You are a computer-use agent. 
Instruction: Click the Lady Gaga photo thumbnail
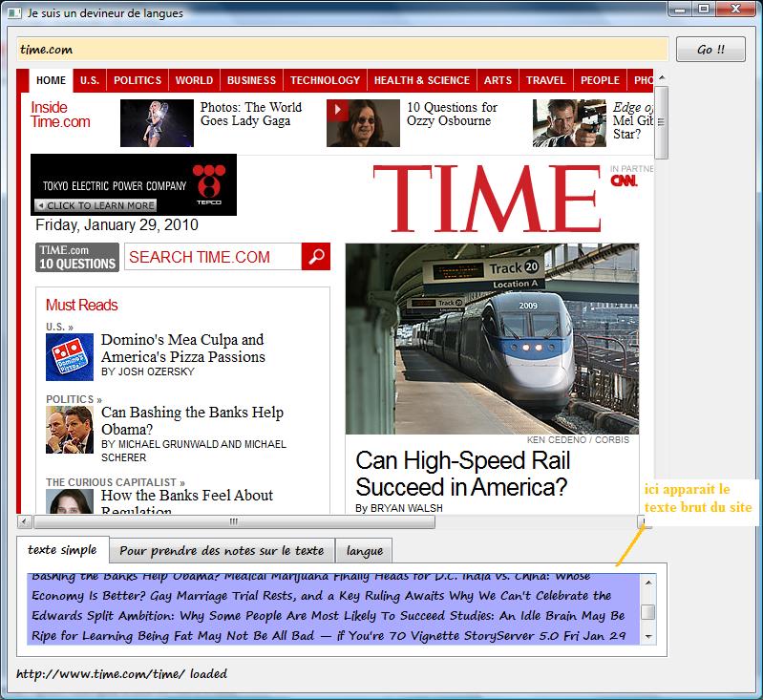pyautogui.click(x=157, y=123)
